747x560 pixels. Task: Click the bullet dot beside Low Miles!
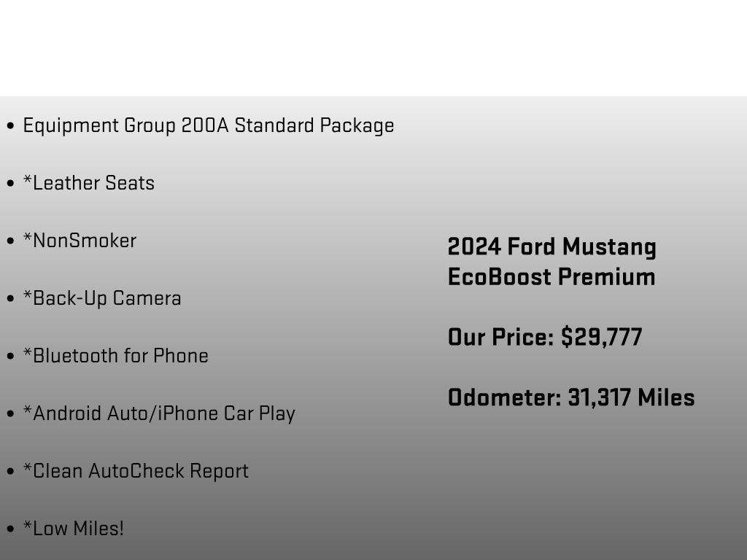pos(10,529)
